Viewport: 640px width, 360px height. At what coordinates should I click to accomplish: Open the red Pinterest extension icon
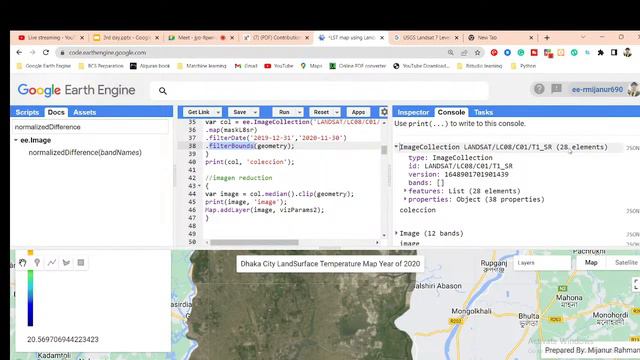(494, 52)
